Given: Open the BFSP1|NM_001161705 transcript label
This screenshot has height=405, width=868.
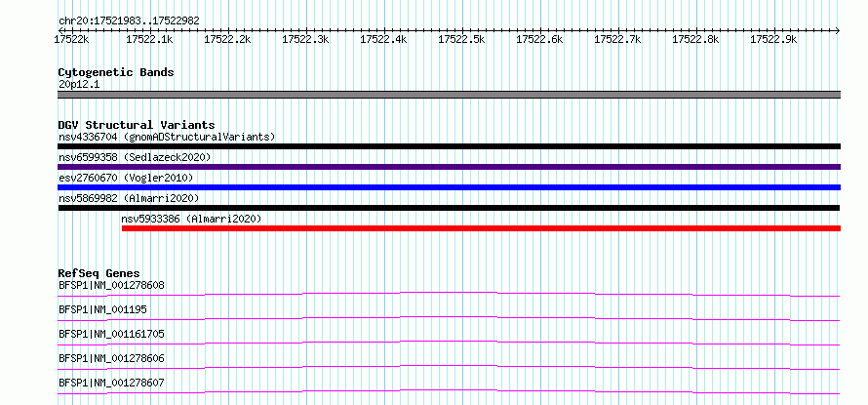Looking at the screenshot, I should 111,334.
